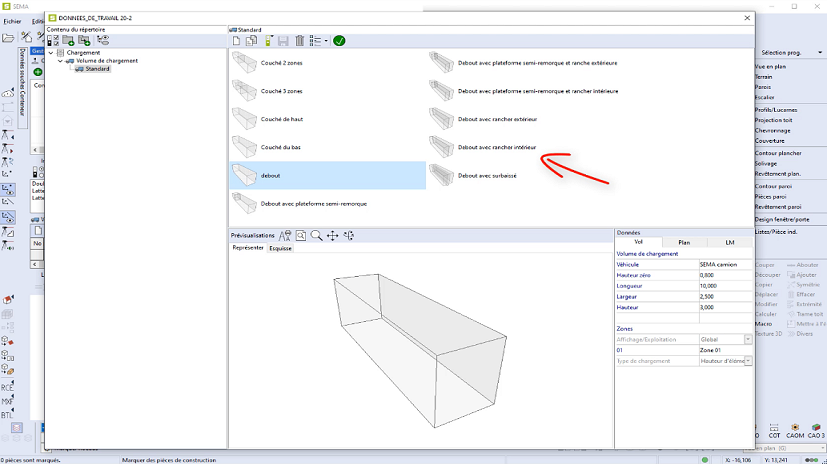The height and width of the screenshot is (464, 827).
Task: Collapse the Chargement tree node
Action: tap(52, 53)
